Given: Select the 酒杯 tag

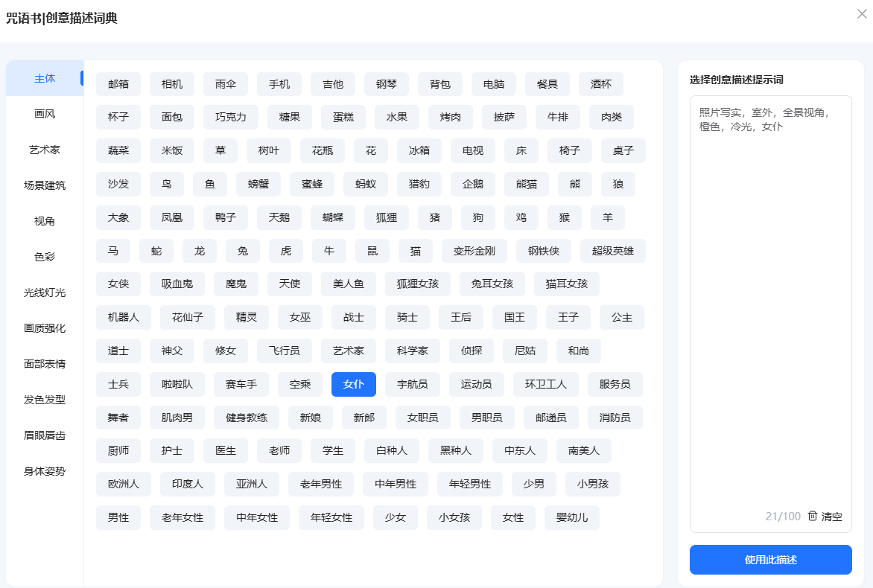Looking at the screenshot, I should point(600,84).
